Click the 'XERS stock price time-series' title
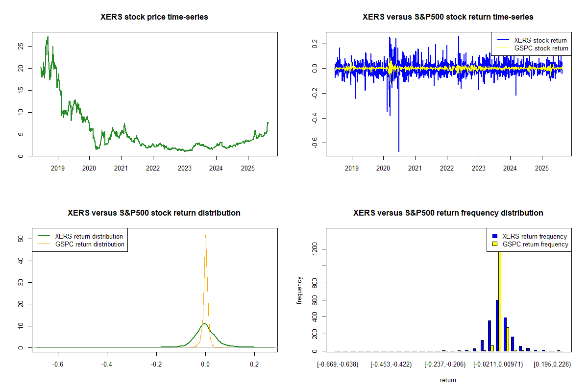Screen dimensions: 588x392 154,17
